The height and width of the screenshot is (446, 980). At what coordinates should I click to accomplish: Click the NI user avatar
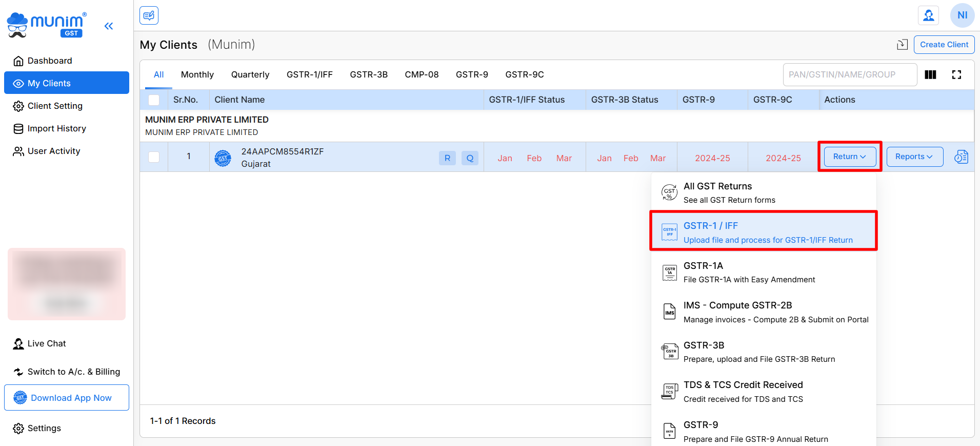962,15
